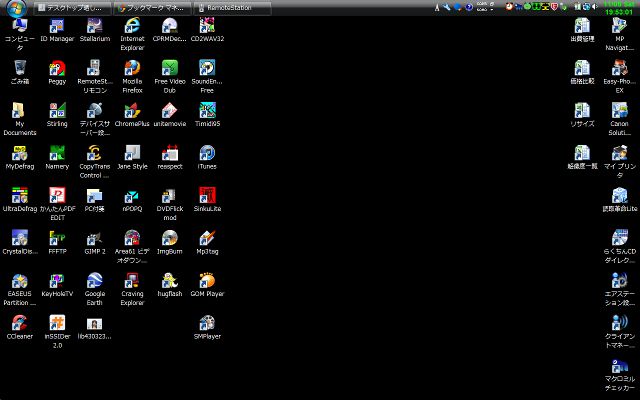The image size is (640, 400).
Task: Launch the CPRMDec shortcut
Action: [170, 31]
